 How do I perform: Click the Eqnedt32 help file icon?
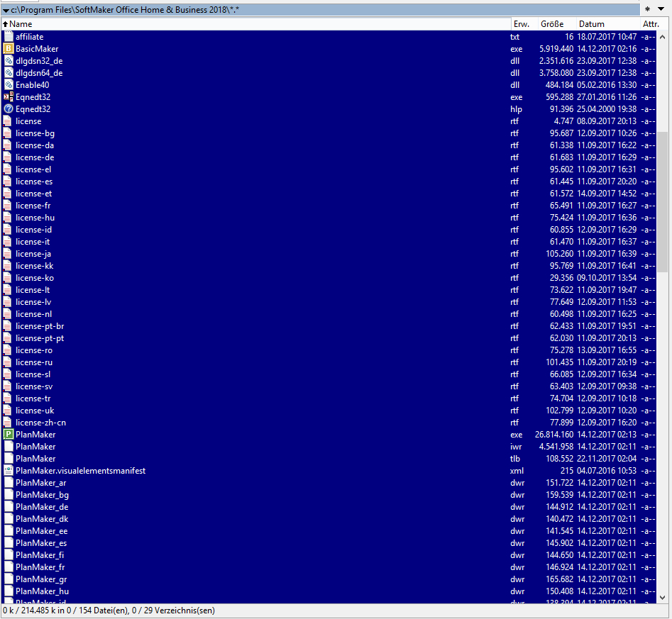click(8, 108)
